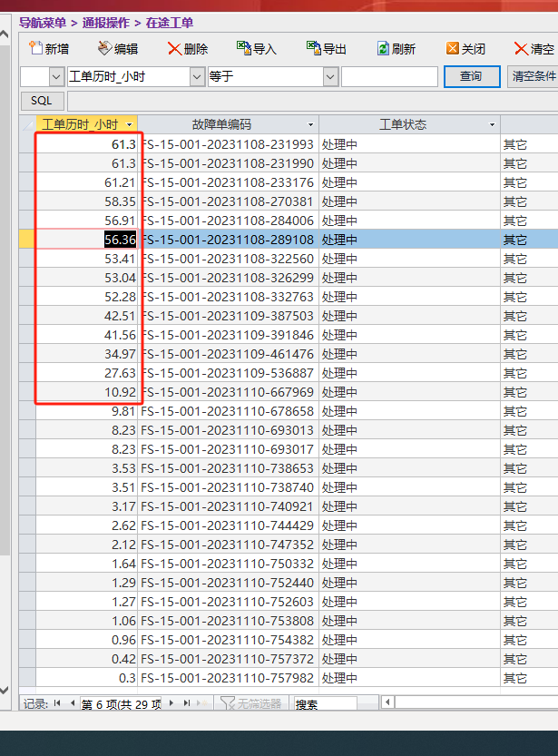
Task: Click the 61.21 duration cell
Action: [87, 182]
